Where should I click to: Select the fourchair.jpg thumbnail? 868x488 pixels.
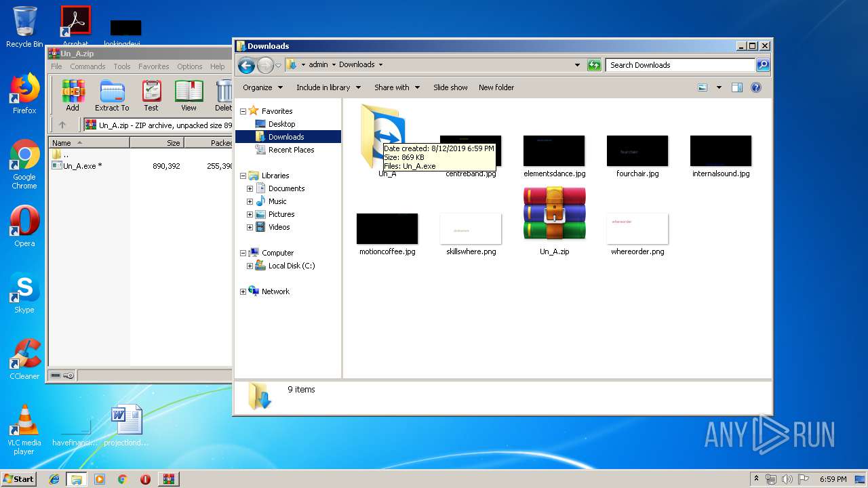point(637,151)
